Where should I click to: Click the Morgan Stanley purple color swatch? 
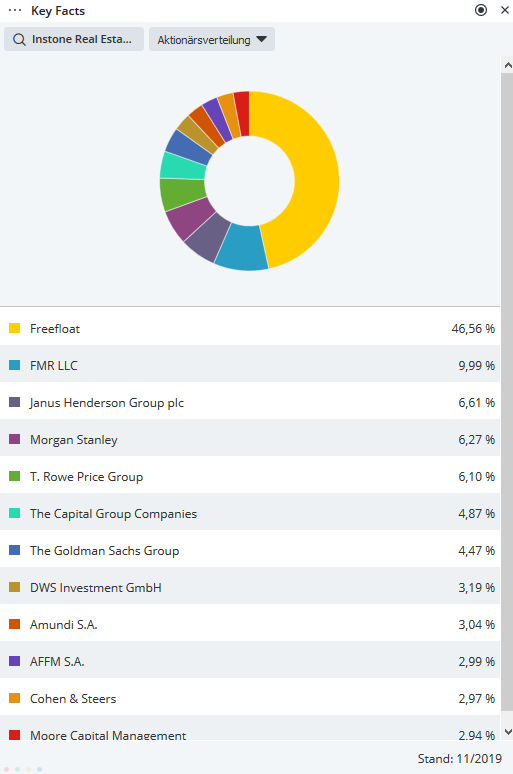(14, 439)
